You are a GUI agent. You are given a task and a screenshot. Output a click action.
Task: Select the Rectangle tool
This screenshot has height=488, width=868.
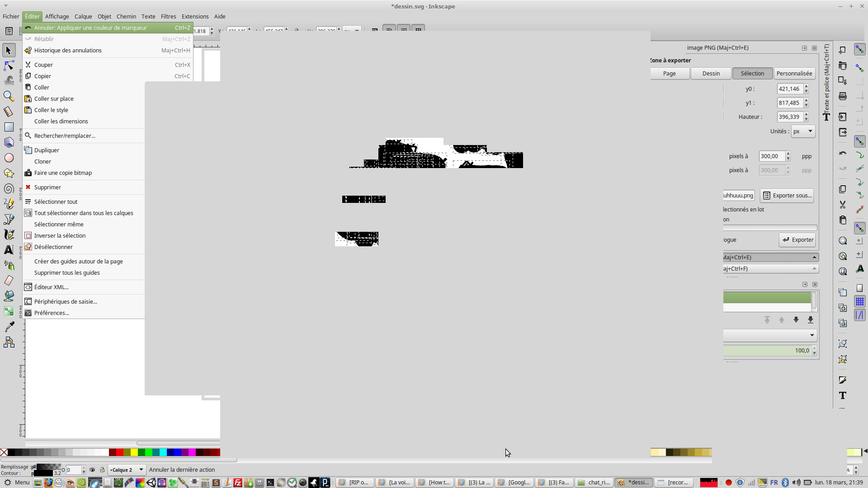click(9, 127)
